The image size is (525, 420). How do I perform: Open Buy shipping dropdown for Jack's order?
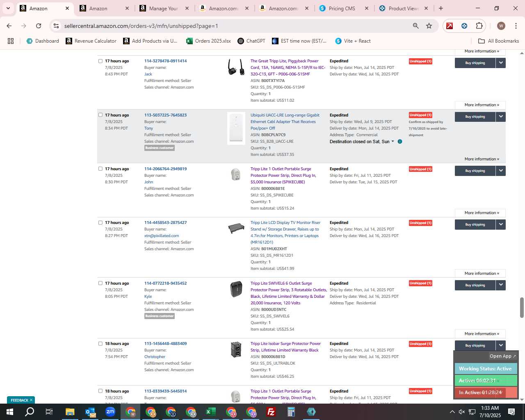(x=501, y=63)
